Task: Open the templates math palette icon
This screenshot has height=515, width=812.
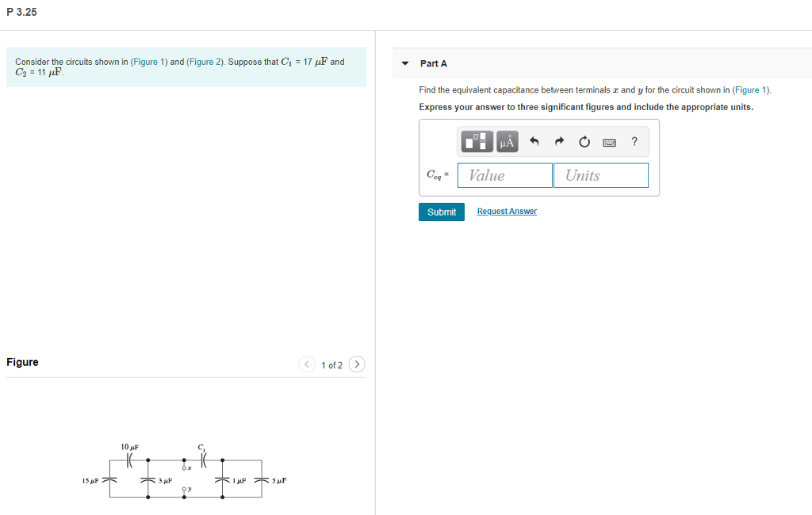Action: click(x=477, y=141)
